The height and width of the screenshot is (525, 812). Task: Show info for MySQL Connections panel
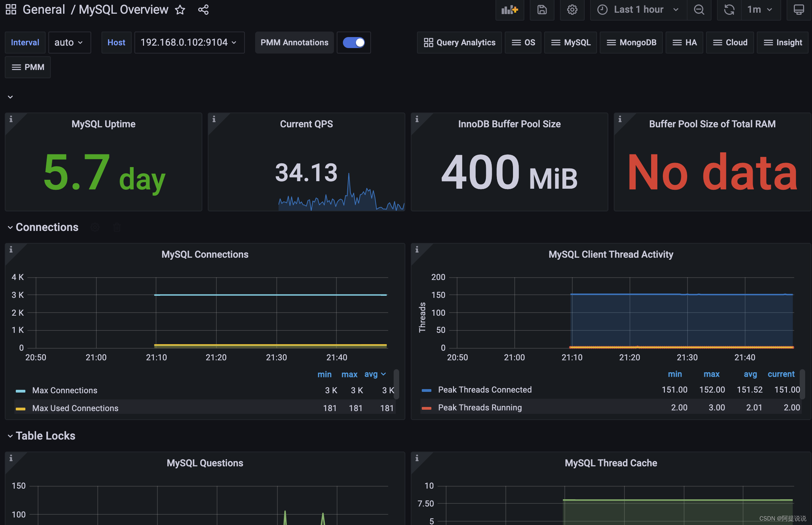[11, 249]
